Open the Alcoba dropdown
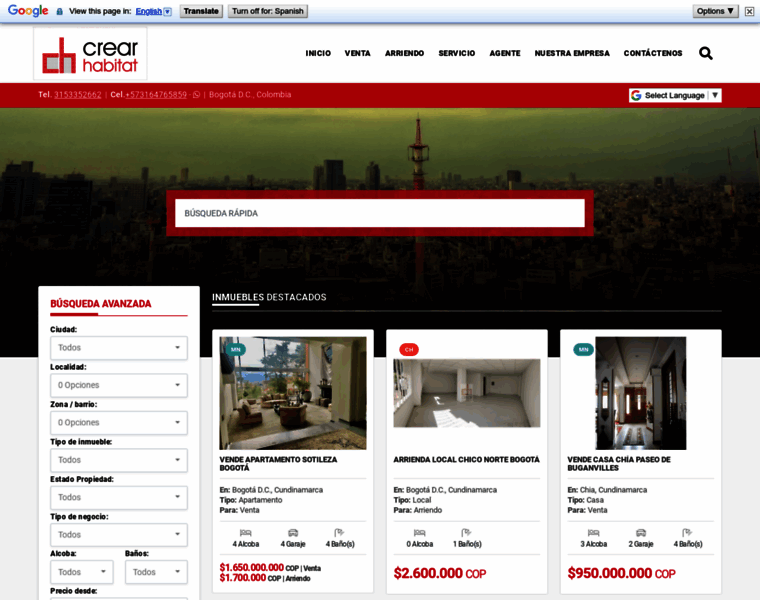Image resolution: width=760 pixels, height=600 pixels. [x=82, y=572]
